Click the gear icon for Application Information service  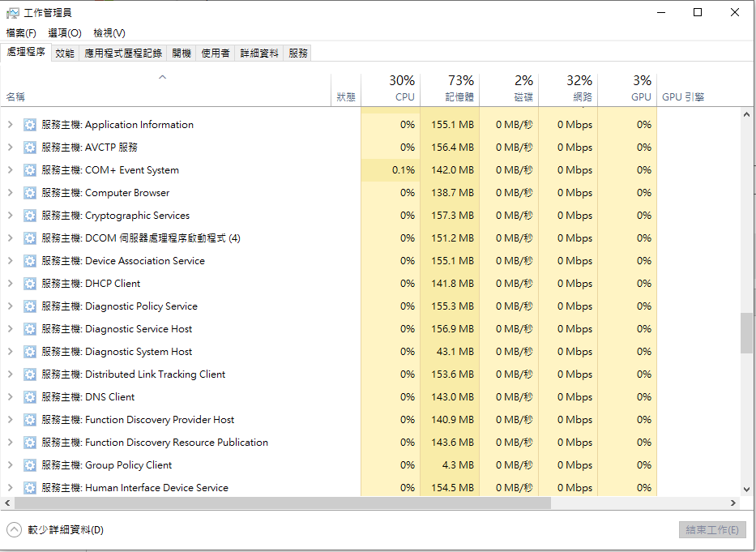pyautogui.click(x=30, y=125)
